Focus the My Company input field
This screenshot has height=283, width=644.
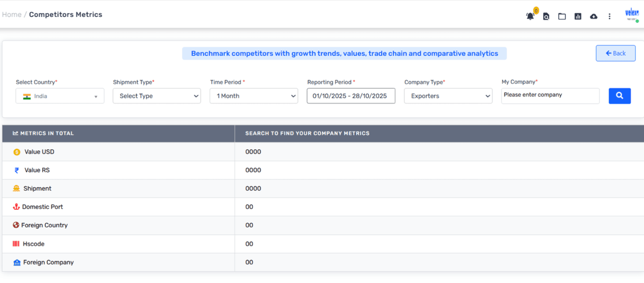(x=550, y=95)
